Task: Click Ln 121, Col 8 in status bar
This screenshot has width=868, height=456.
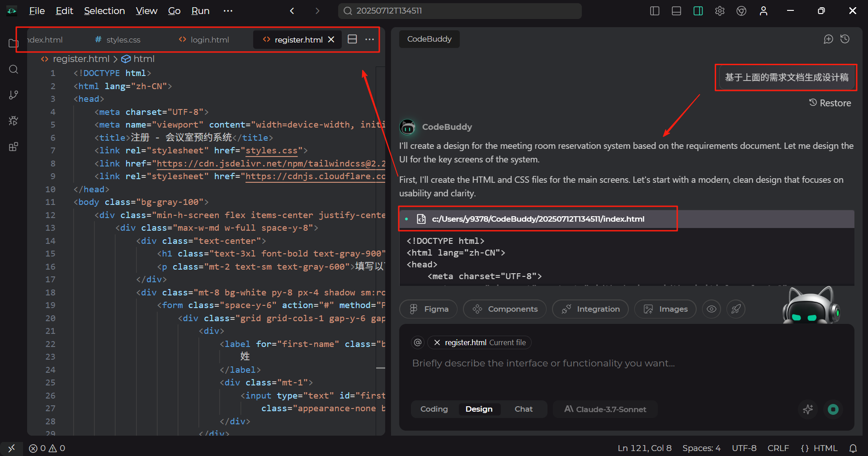Action: (645, 448)
